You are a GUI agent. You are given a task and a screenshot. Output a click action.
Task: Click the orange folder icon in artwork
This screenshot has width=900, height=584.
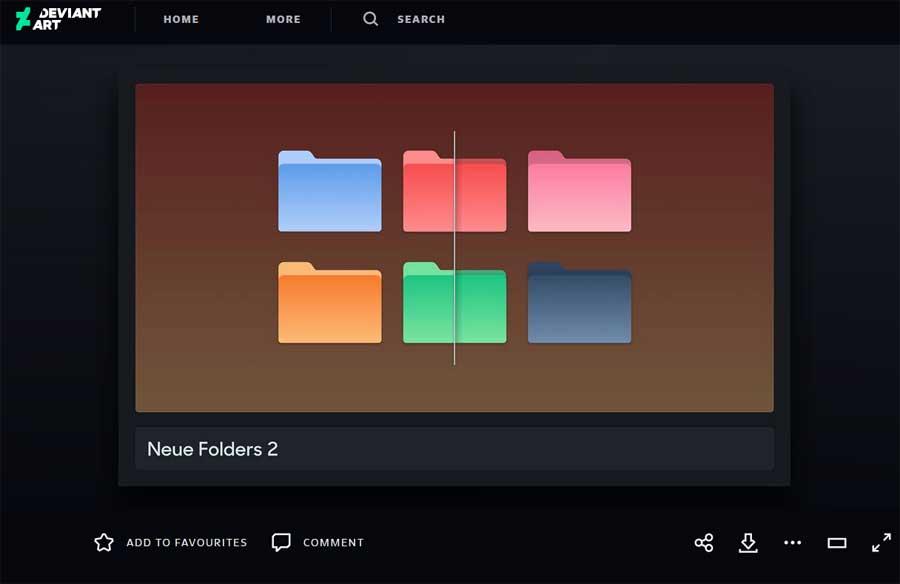point(330,303)
